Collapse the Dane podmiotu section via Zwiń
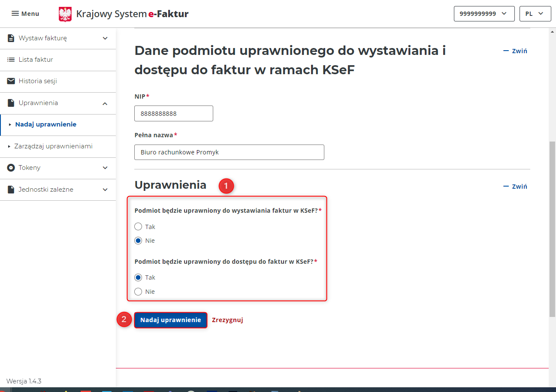The width and height of the screenshot is (556, 392). pyautogui.click(x=515, y=51)
